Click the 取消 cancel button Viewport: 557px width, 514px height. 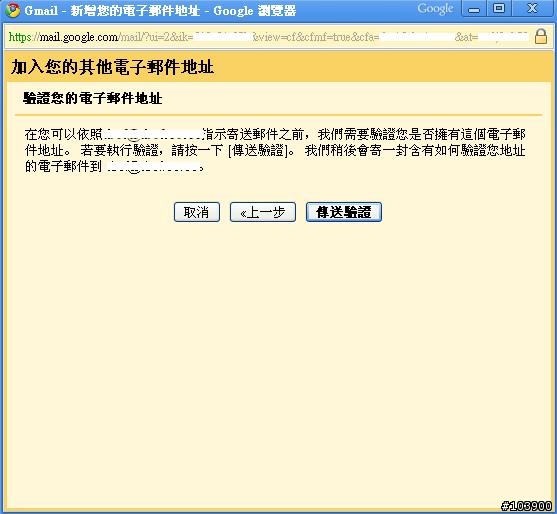pos(197,212)
